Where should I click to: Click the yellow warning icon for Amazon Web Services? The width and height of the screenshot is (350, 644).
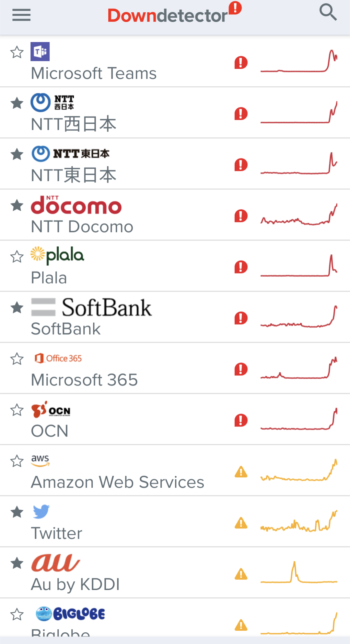(241, 472)
